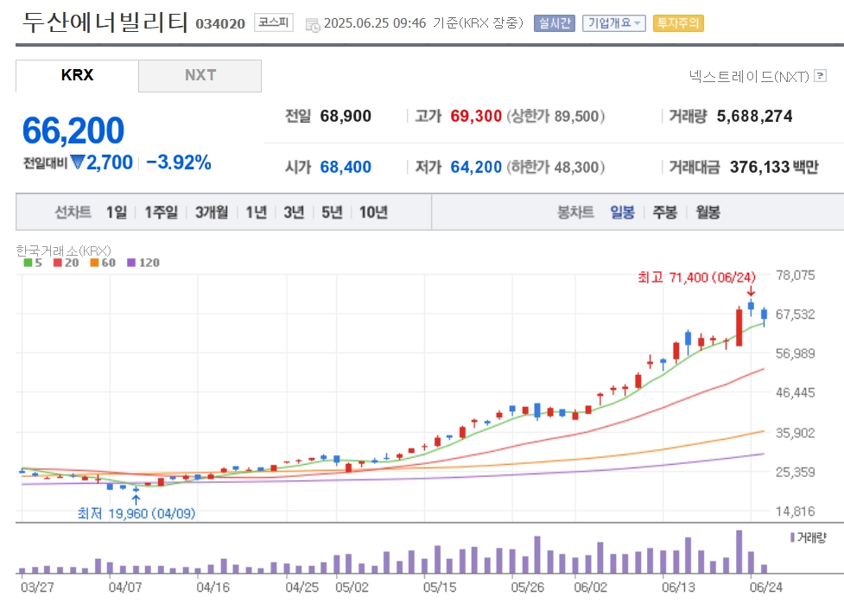
Task: Click the upper limit value 상한가 89,500
Action: click(555, 117)
